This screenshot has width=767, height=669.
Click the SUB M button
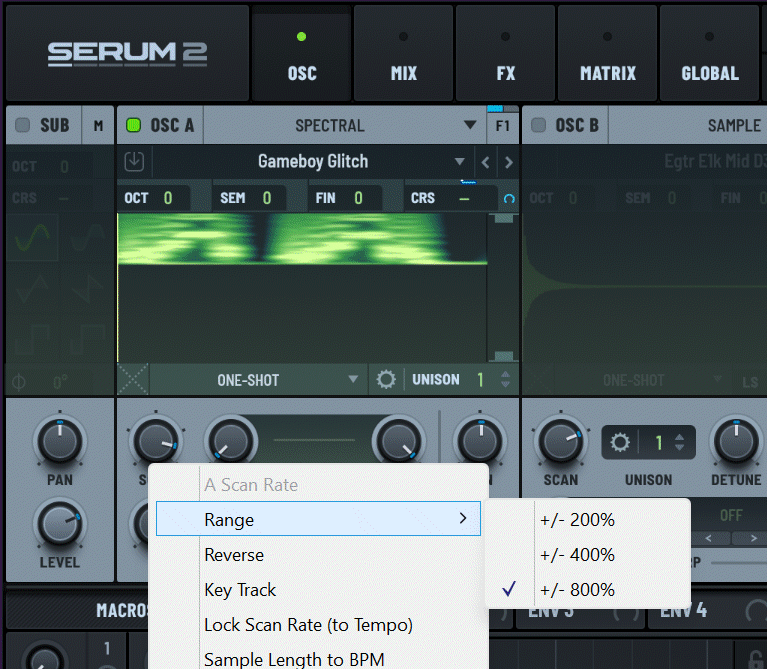coord(98,126)
